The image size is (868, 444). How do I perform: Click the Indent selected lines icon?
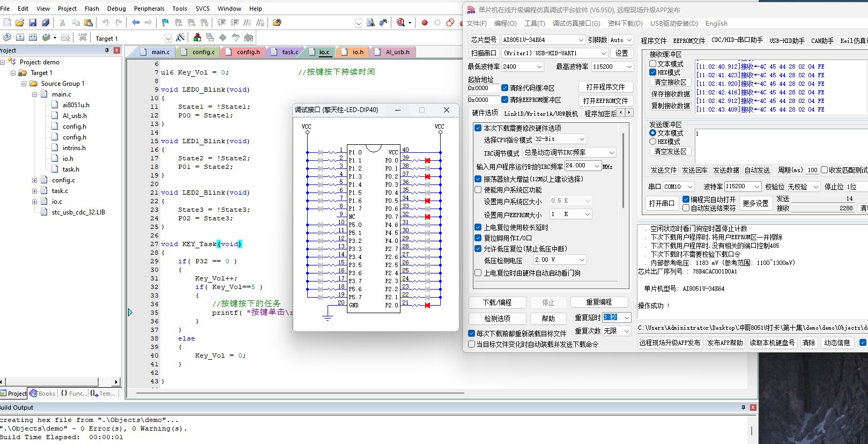click(x=221, y=23)
